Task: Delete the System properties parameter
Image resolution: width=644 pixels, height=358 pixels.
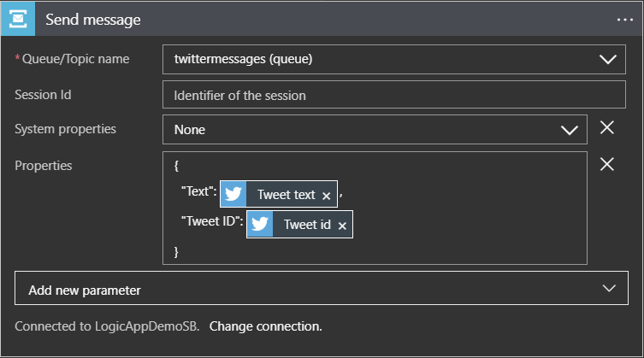Action: 607,128
